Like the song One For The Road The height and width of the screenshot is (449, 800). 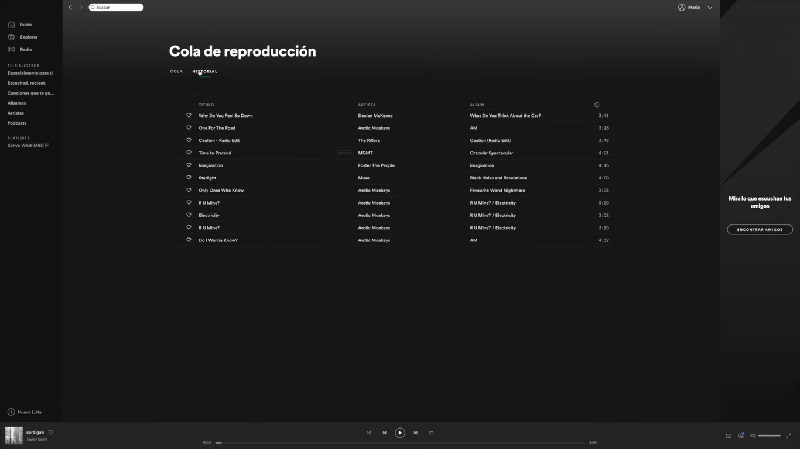[x=189, y=128]
